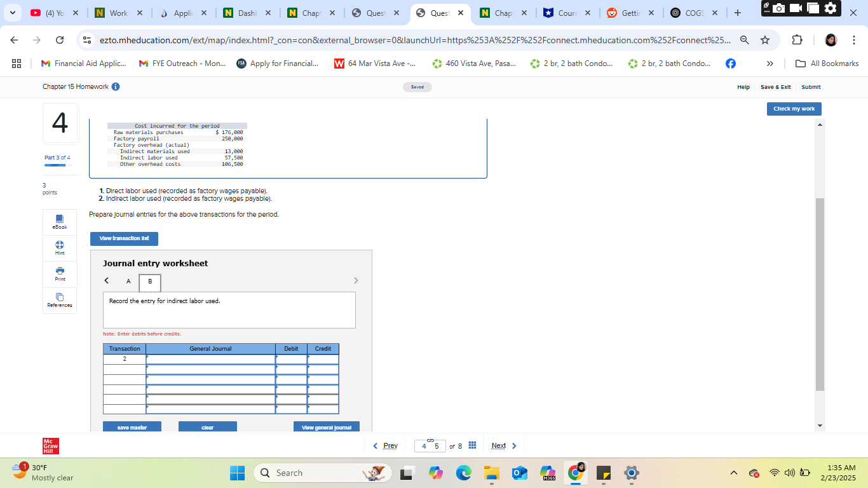
Task: Click the Check my work button
Action: (x=794, y=109)
